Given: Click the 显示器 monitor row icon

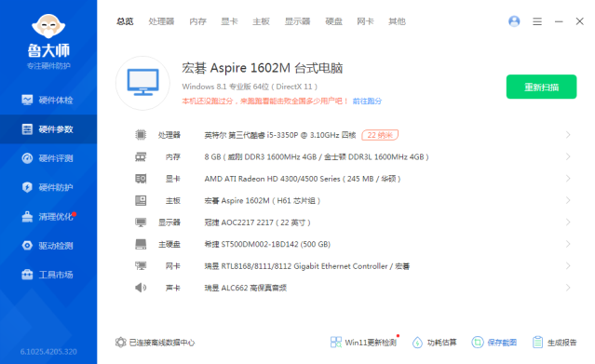Looking at the screenshot, I should coord(141,222).
